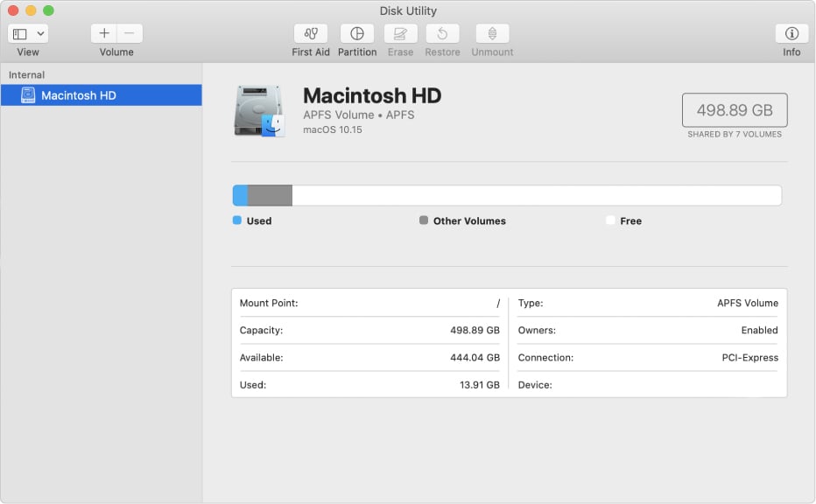Open the Partition pie chart tool
This screenshot has height=504, width=816.
pos(357,33)
